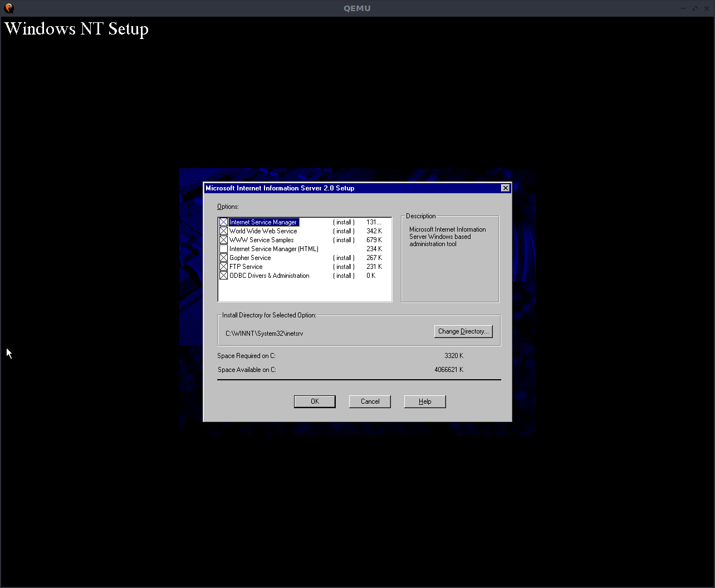This screenshot has height=588, width=715.
Task: Uncheck the Internet Service Manager checkbox
Action: (223, 222)
